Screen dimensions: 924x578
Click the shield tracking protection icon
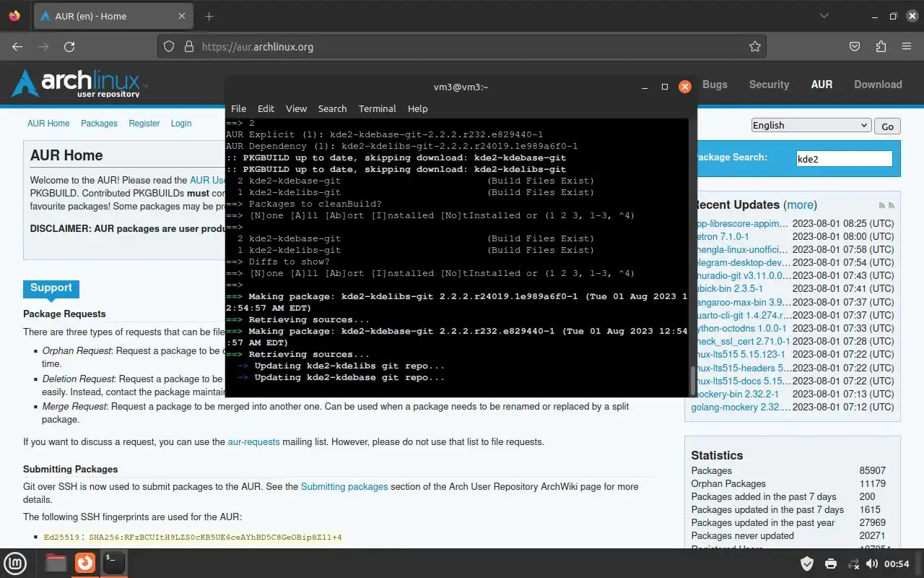(169, 46)
